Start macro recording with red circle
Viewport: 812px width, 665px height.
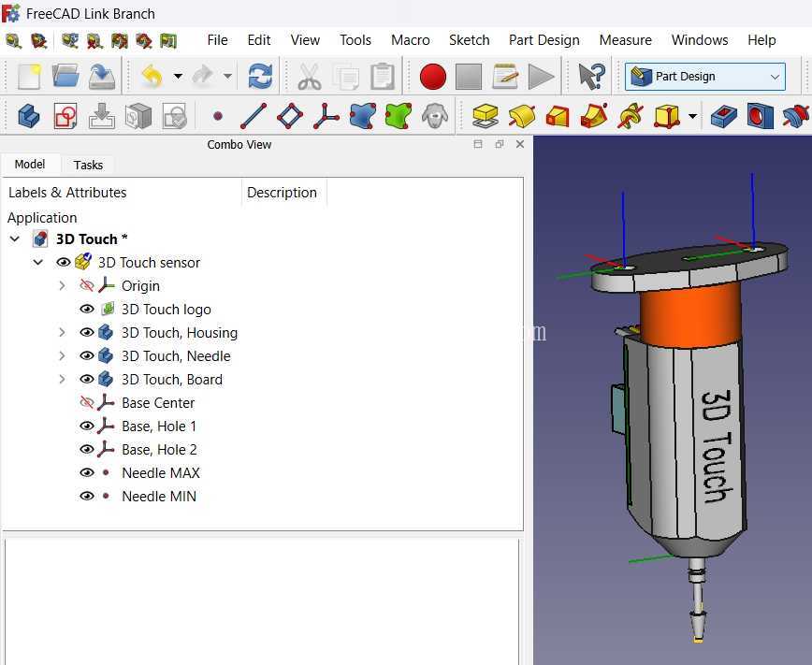433,77
